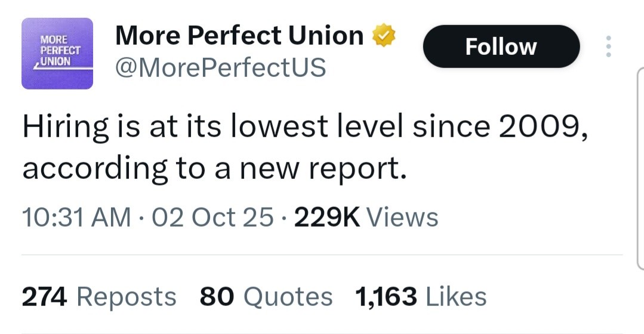Click the More Perfect Union display name
The height and width of the screenshot is (334, 644).
click(x=239, y=36)
